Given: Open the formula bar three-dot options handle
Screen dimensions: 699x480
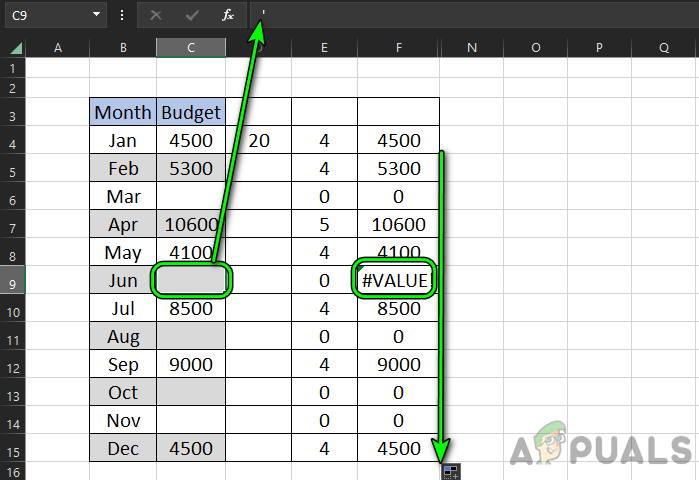Looking at the screenshot, I should click(x=122, y=15).
